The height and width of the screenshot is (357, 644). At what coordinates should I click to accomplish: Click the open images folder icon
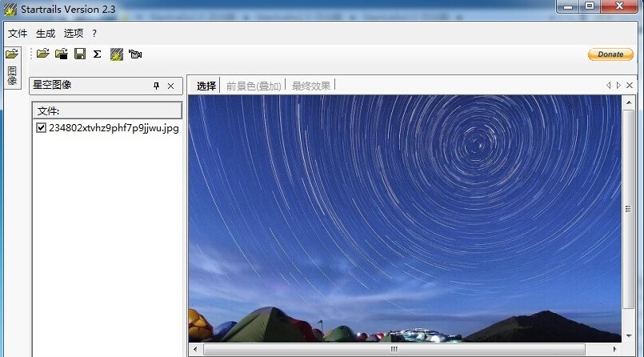coord(42,54)
